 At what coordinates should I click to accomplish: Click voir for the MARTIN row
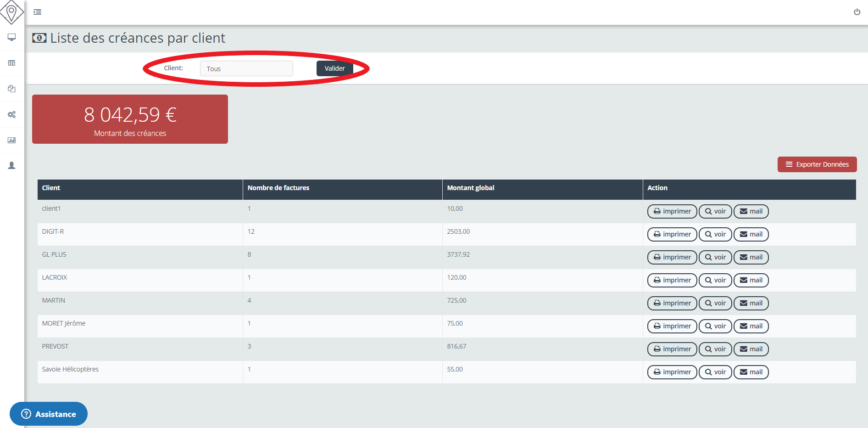click(715, 303)
